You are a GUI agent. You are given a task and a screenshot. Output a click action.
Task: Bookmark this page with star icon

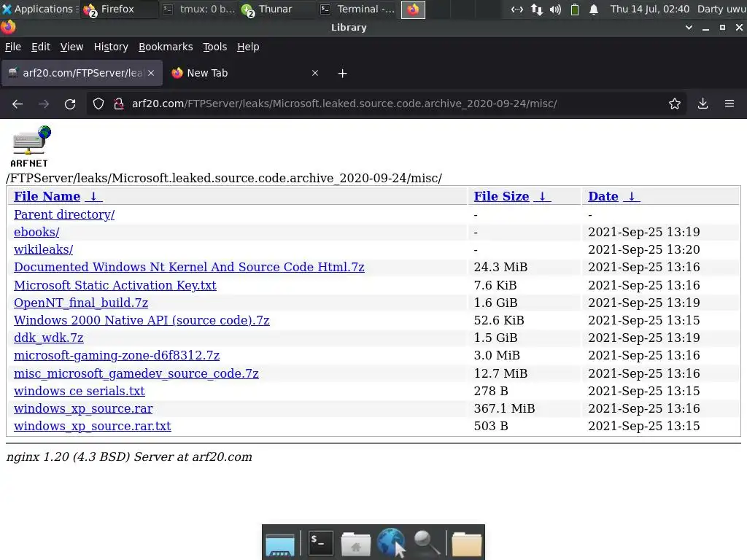click(x=675, y=104)
